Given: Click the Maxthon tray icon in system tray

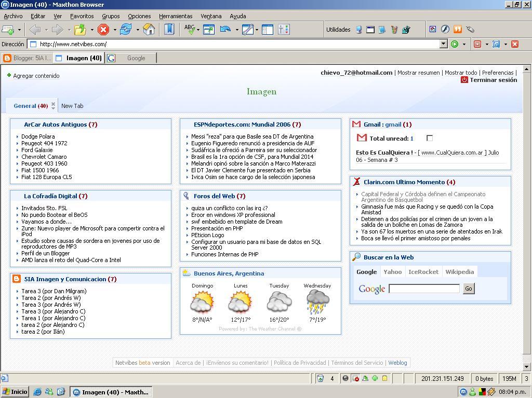Looking at the screenshot, I should [463, 392].
